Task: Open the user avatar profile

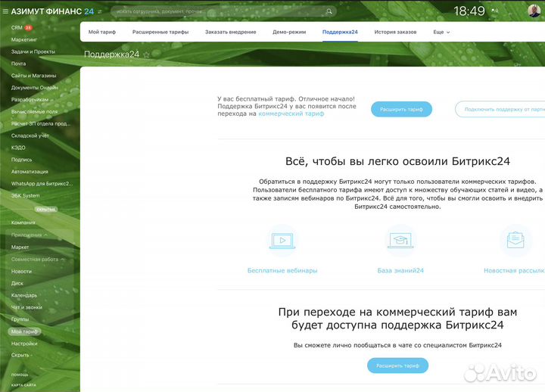Action: [534, 11]
